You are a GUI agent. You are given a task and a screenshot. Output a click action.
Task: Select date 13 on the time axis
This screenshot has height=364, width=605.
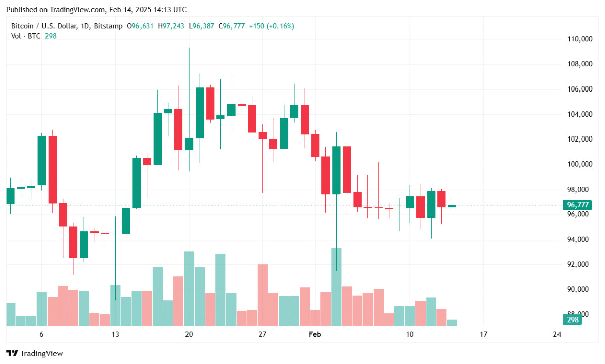click(x=115, y=334)
